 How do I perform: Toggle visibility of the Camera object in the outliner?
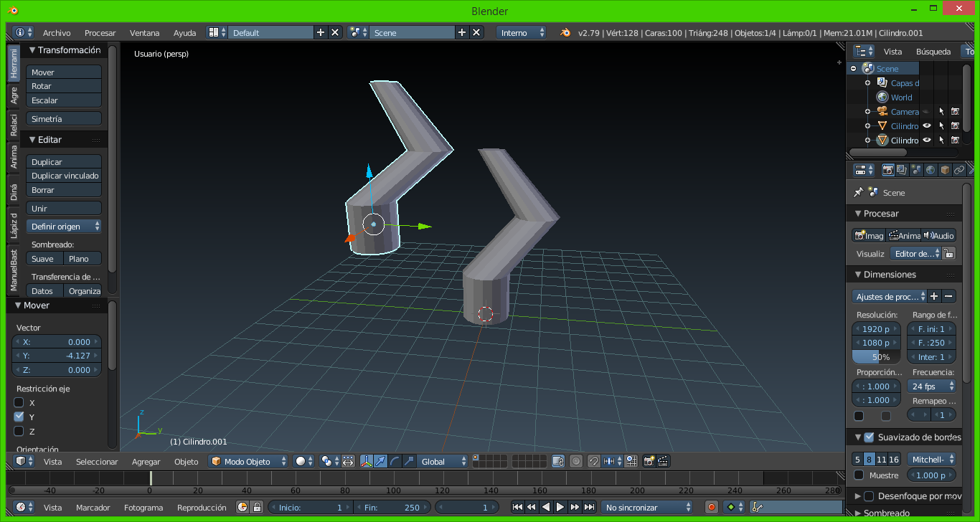(x=926, y=112)
